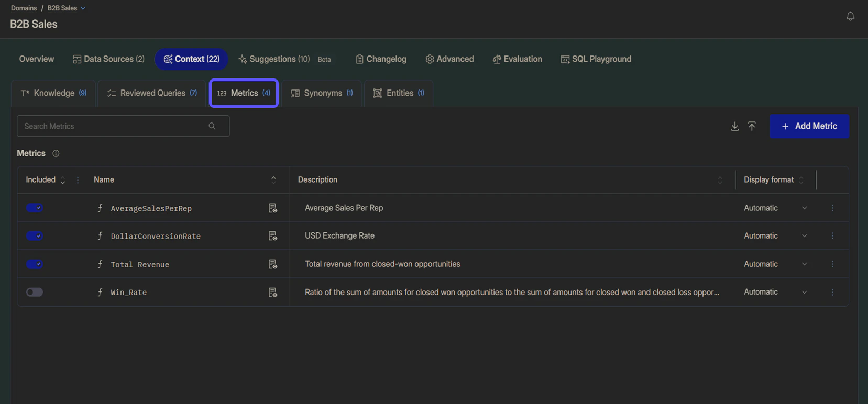Viewport: 868px width, 404px height.
Task: Open the Total Revenue definition icon
Action: coord(272,264)
